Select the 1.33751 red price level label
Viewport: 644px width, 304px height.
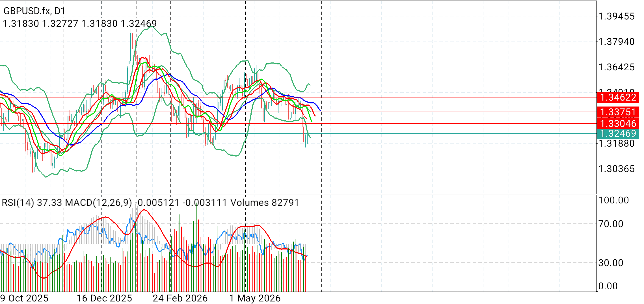(x=618, y=112)
